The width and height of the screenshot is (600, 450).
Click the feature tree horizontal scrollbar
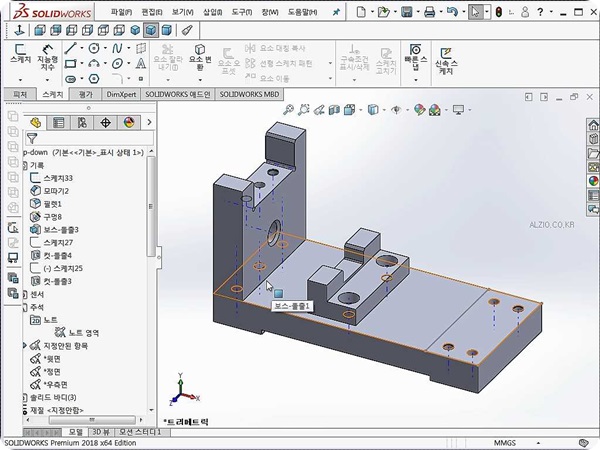(x=92, y=420)
